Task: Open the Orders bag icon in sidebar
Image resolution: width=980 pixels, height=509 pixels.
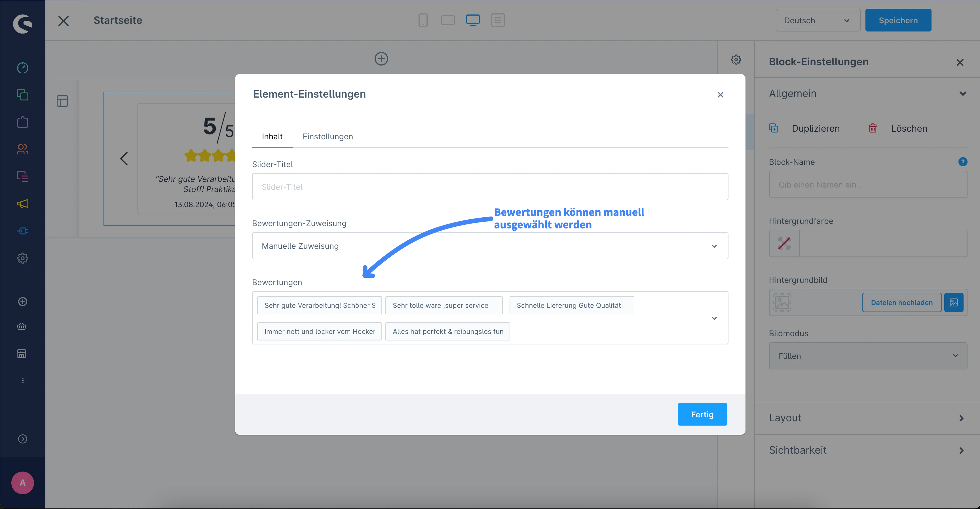Action: pyautogui.click(x=22, y=122)
